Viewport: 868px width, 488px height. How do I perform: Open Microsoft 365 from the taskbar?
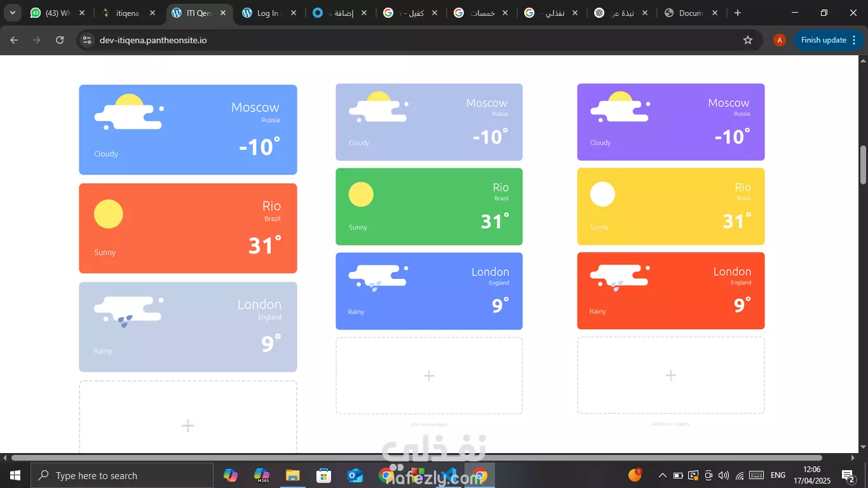(261, 475)
